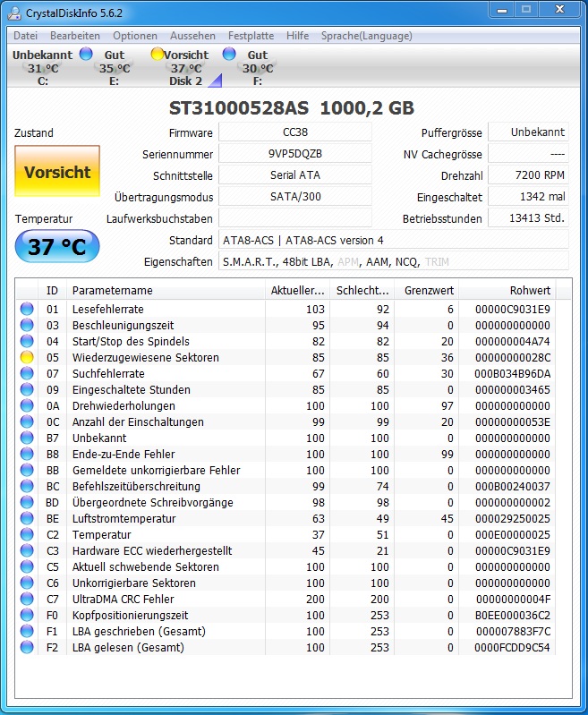The width and height of the screenshot is (588, 715).
Task: Click the Wiederzugewiesene Sektoren parameter name
Action: [146, 358]
